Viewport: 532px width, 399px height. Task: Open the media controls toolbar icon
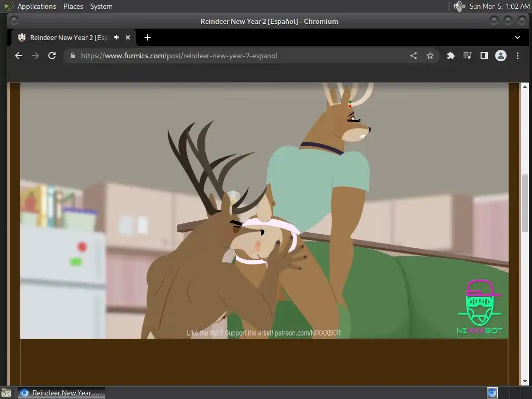(467, 56)
